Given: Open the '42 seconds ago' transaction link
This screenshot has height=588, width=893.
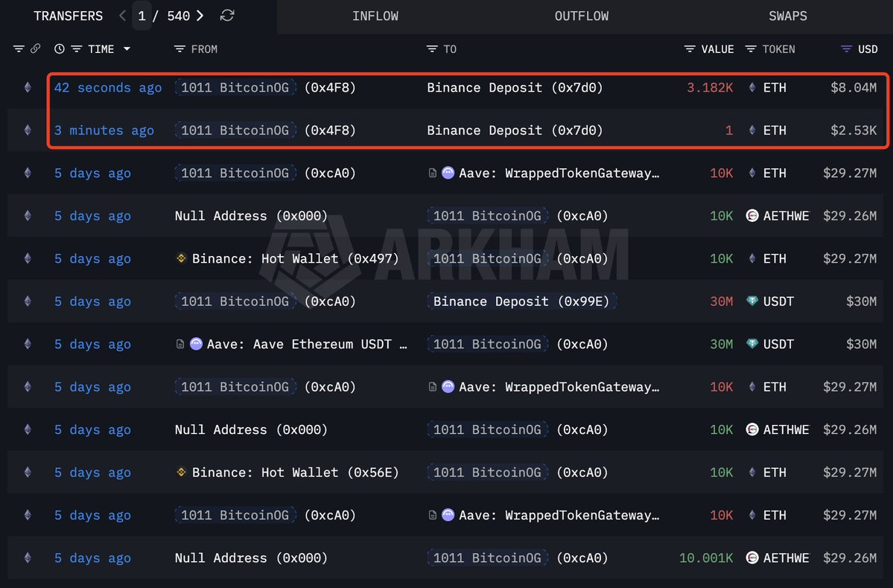Looking at the screenshot, I should [x=107, y=88].
